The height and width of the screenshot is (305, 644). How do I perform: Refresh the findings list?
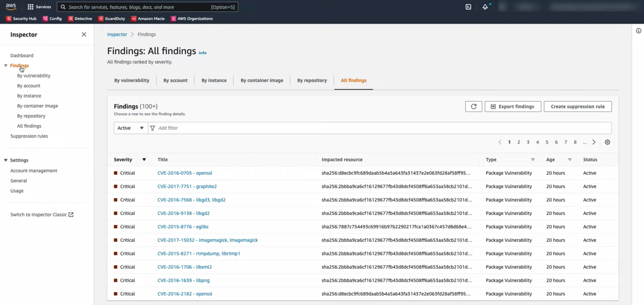point(473,106)
